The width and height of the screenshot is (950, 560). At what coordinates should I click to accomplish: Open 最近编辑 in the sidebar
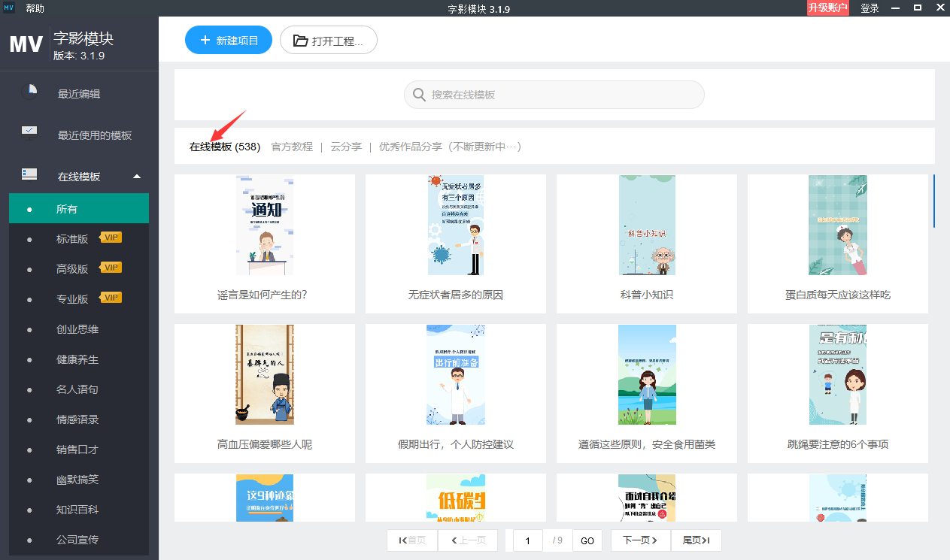point(79,94)
